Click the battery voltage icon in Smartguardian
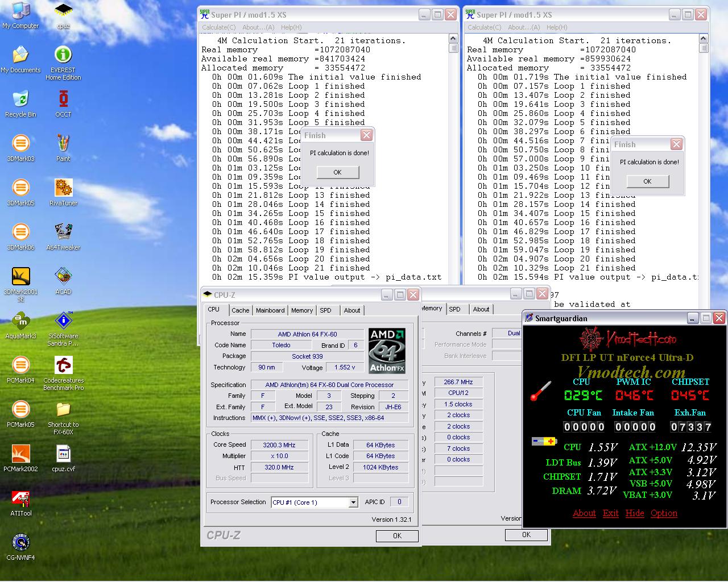This screenshot has width=728, height=582. coord(544,441)
